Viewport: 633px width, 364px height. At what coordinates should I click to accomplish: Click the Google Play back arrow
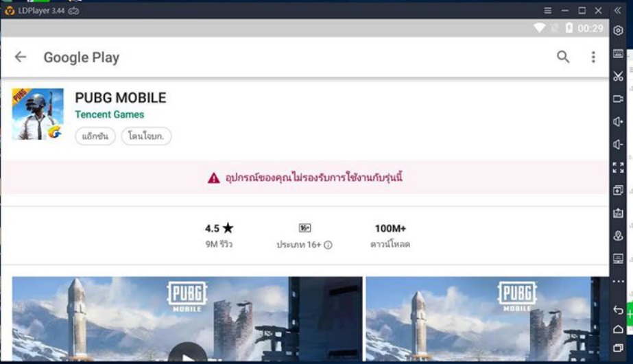click(x=21, y=58)
